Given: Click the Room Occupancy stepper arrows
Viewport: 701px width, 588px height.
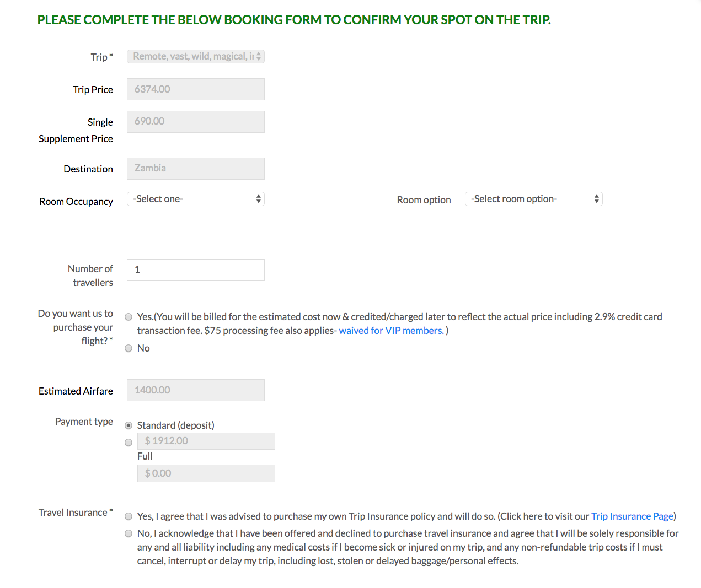Looking at the screenshot, I should coord(258,198).
